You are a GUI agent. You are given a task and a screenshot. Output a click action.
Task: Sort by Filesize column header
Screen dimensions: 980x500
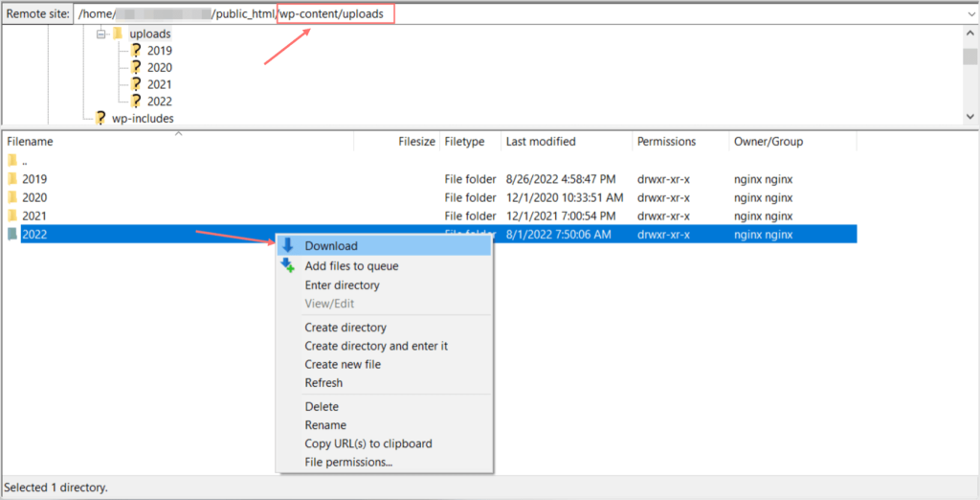tap(396, 142)
